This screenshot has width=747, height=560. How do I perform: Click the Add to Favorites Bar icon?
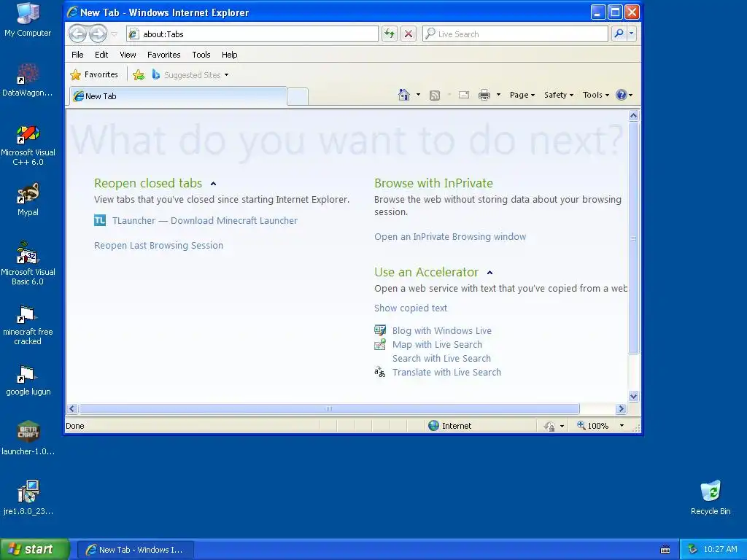[x=139, y=75]
